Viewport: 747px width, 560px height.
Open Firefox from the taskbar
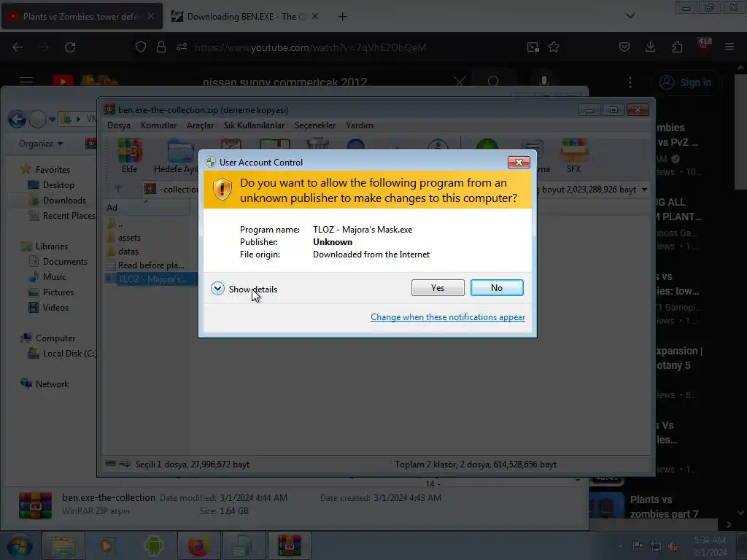(x=198, y=545)
